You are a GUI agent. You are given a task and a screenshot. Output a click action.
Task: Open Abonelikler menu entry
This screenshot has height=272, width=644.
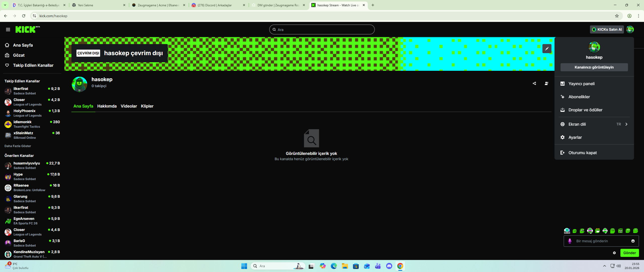(x=594, y=97)
